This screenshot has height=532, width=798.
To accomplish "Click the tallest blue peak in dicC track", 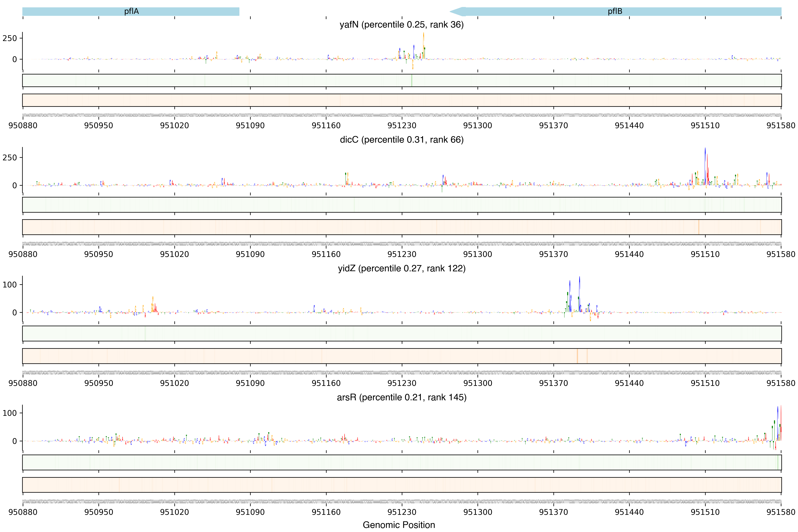I will point(705,163).
